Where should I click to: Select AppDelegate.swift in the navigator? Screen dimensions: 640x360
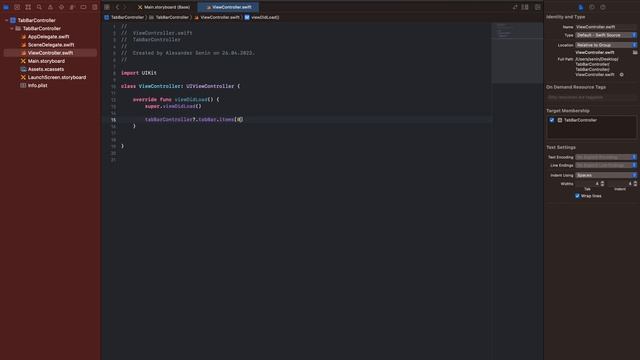(48, 36)
